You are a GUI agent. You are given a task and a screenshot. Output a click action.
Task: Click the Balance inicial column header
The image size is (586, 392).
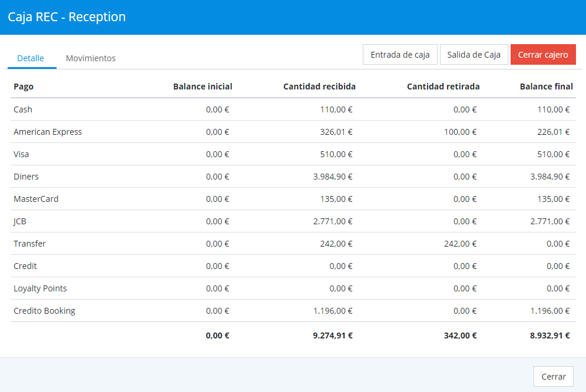click(x=203, y=87)
